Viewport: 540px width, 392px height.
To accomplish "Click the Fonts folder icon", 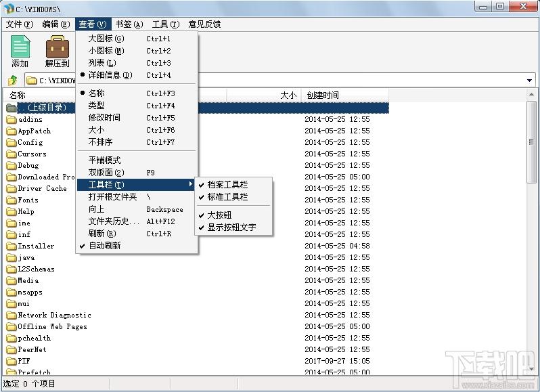I will pos(12,200).
